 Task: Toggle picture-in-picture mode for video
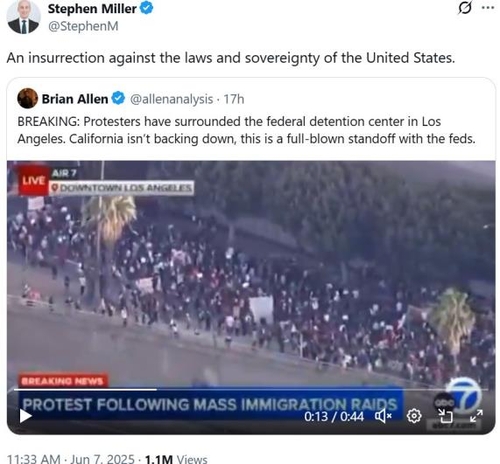pyautogui.click(x=445, y=416)
